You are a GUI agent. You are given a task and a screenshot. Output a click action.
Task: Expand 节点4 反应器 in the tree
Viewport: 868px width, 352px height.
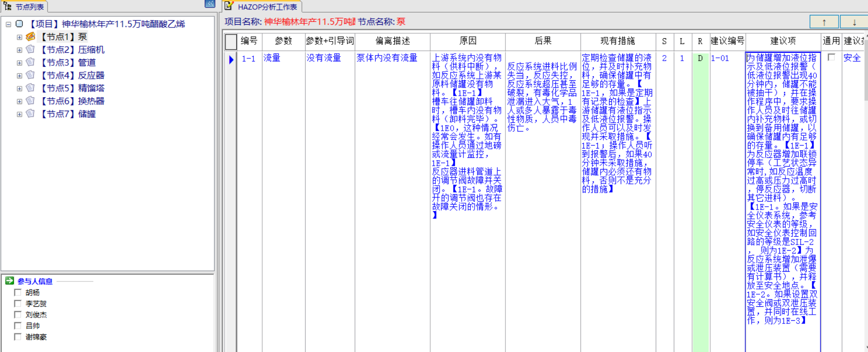(x=19, y=76)
